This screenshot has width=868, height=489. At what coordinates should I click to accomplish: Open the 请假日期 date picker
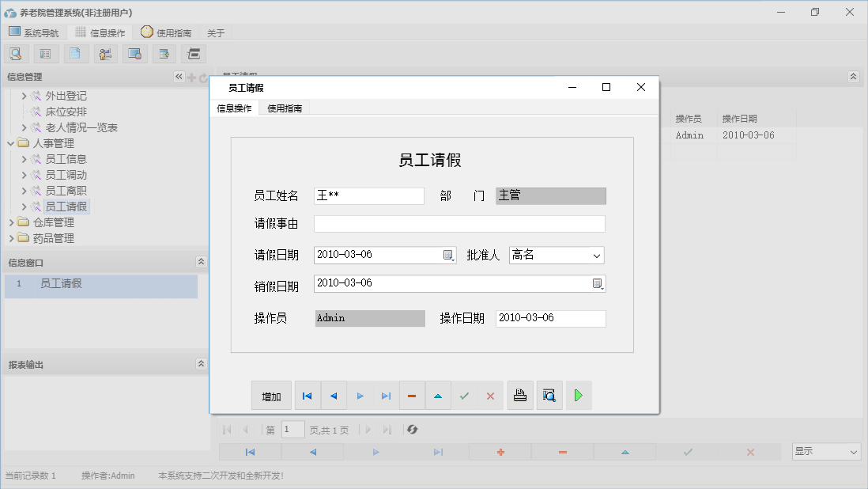coord(448,255)
